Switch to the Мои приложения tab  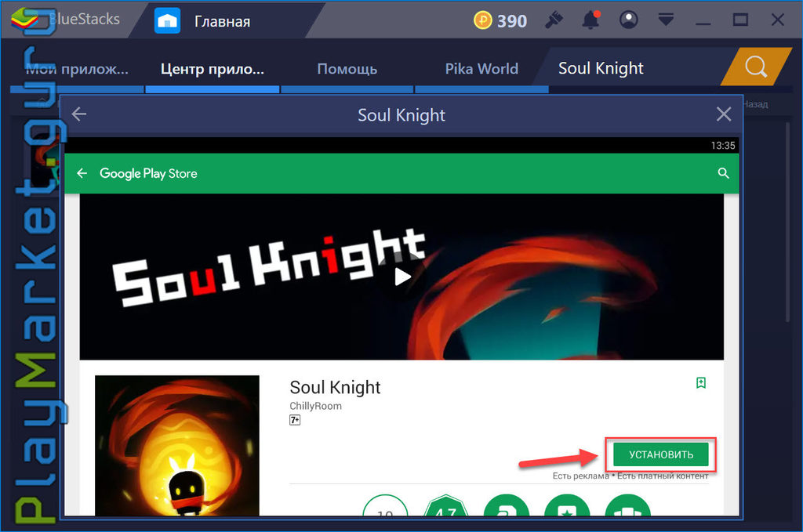77,69
